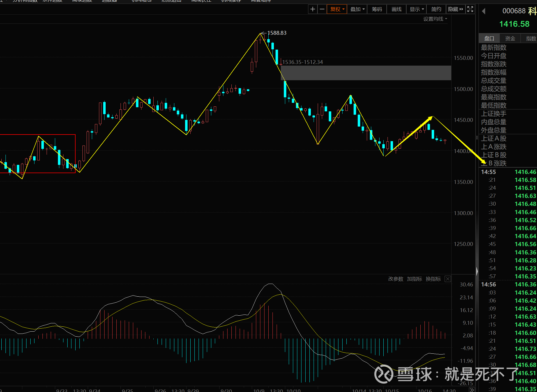Enter fullscreen with the expand arrows icon
This screenshot has width=537, height=392.
coord(470,9)
